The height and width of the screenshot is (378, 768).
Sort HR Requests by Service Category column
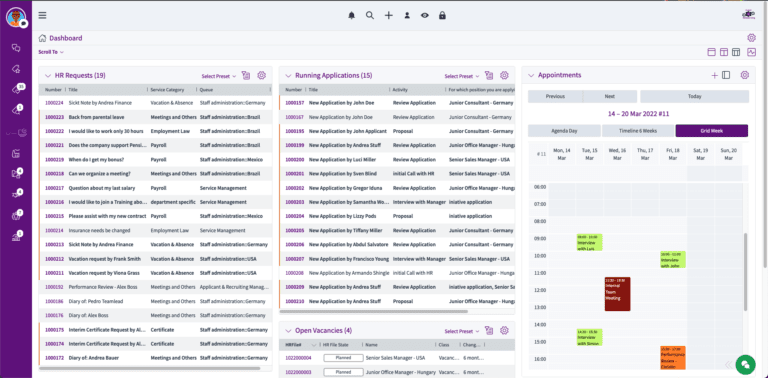[167, 90]
